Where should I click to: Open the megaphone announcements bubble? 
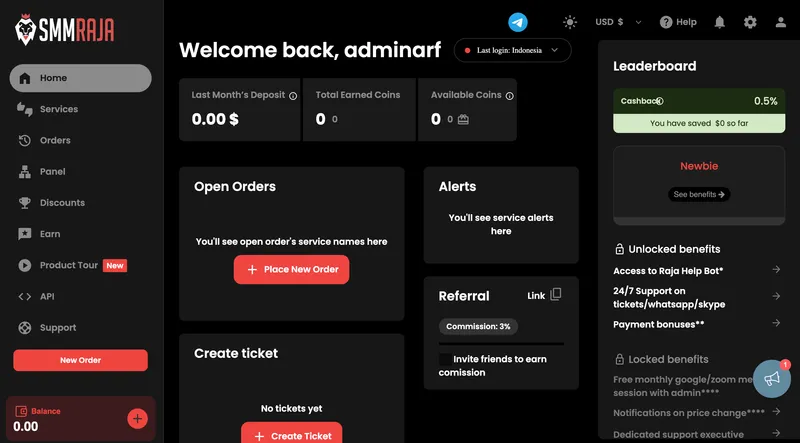tap(772, 379)
